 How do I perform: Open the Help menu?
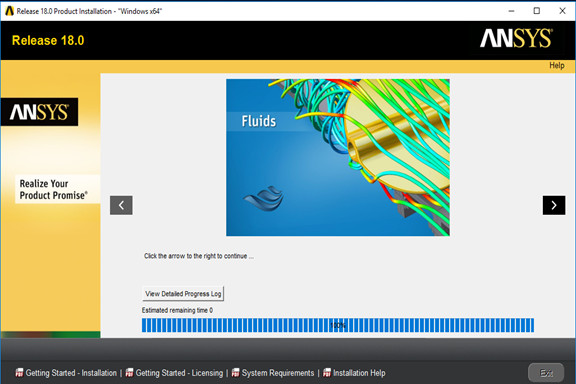[557, 65]
